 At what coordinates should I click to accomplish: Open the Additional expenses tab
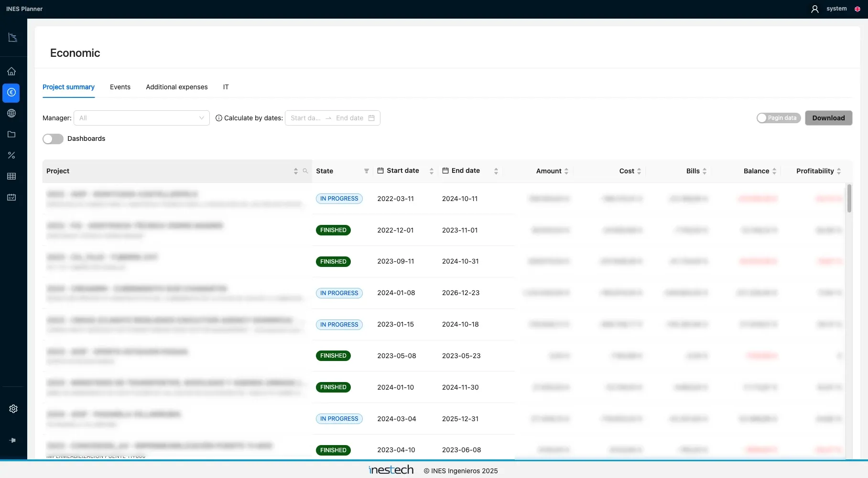click(177, 87)
